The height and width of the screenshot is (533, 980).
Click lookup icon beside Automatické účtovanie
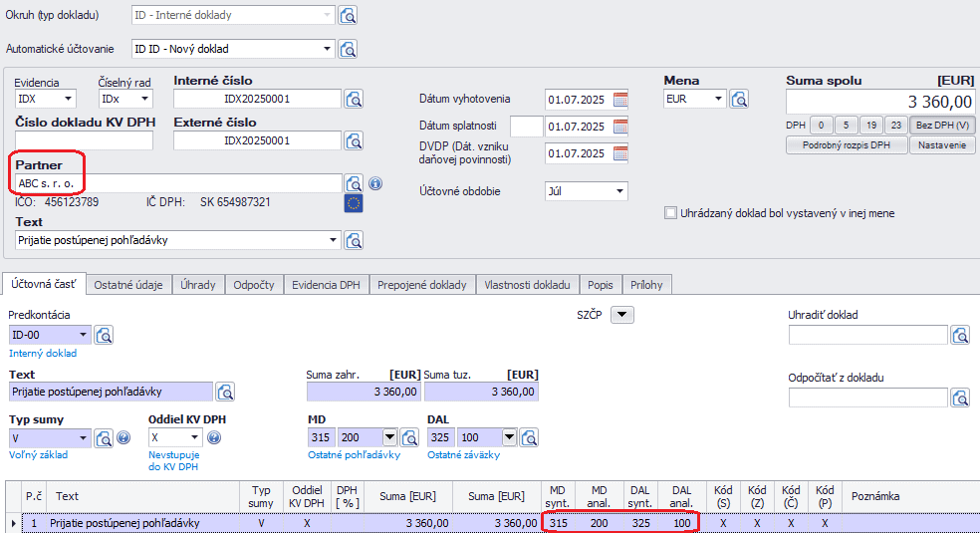[348, 49]
